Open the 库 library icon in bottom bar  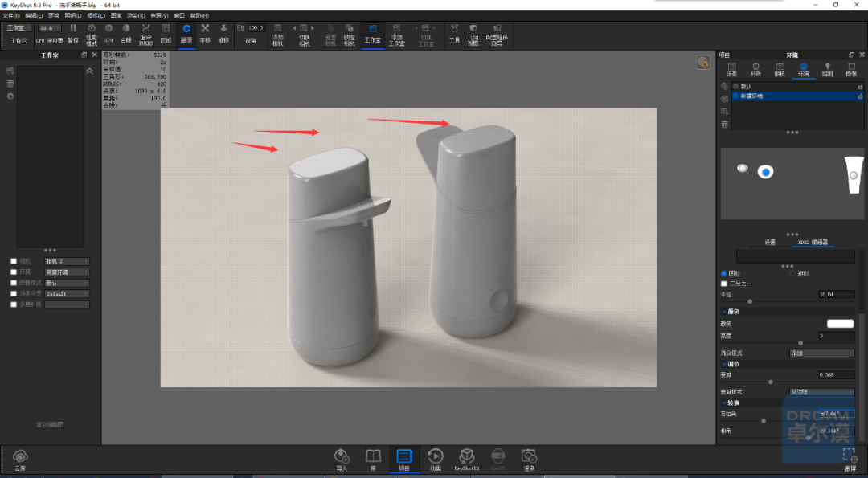[373, 460]
